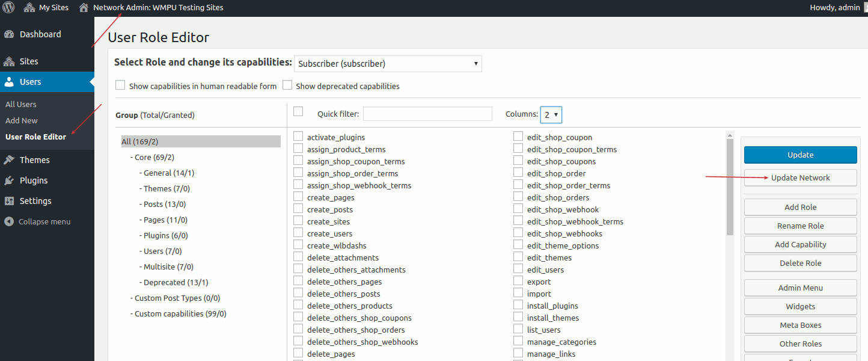The width and height of the screenshot is (868, 361).
Task: Open All Users submenu item
Action: tap(21, 104)
